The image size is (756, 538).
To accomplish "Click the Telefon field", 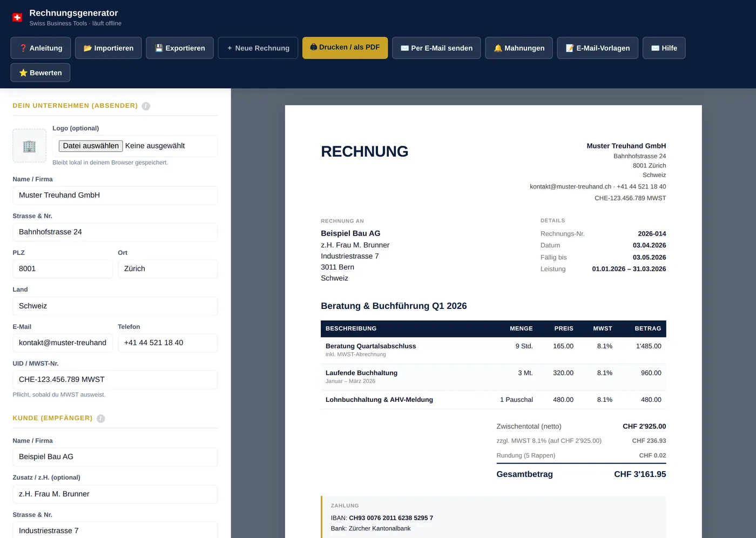I will click(167, 343).
